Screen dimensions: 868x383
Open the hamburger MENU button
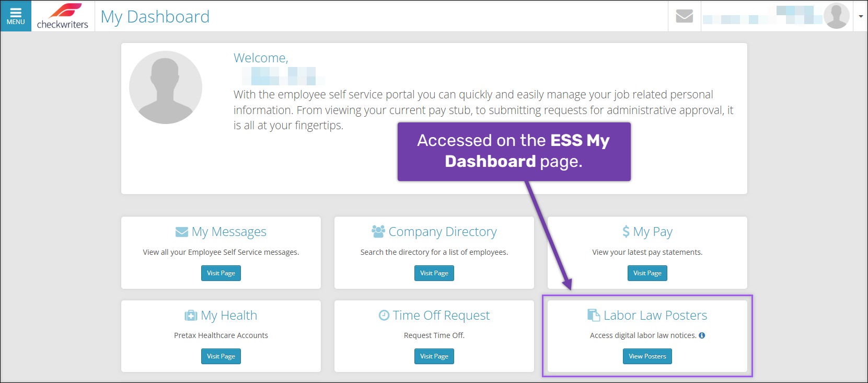16,16
